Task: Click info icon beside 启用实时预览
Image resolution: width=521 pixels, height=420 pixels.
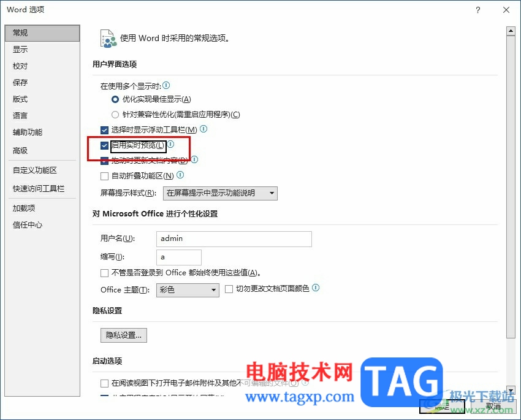Action: click(x=170, y=144)
